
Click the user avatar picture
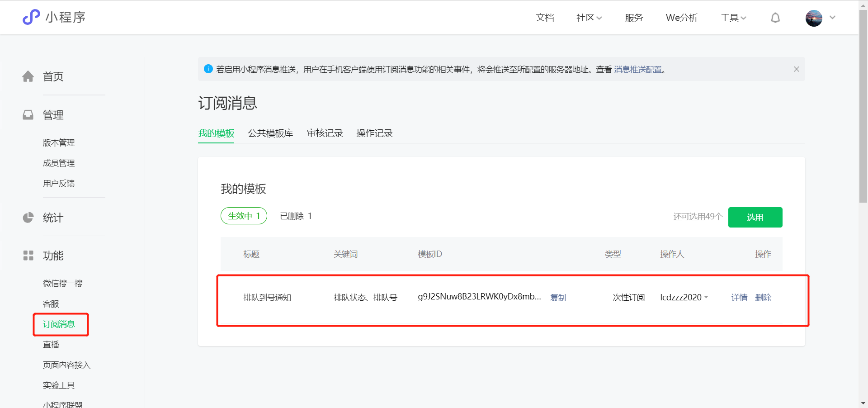point(814,18)
